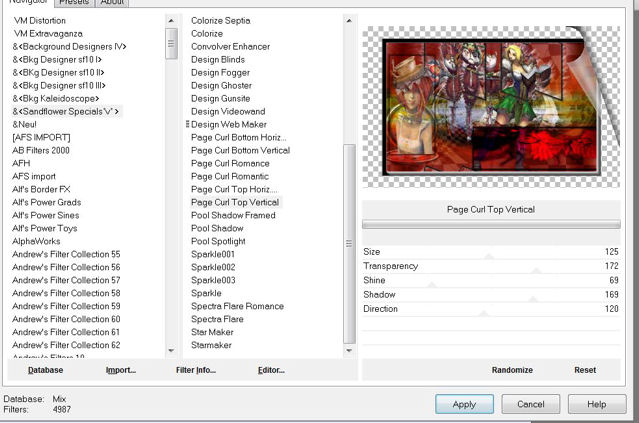Select VM Extravaganza category
This screenshot has width=639, height=423.
pyautogui.click(x=48, y=33)
